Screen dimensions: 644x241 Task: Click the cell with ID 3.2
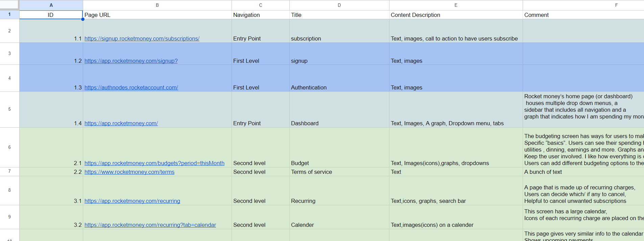[51, 217]
